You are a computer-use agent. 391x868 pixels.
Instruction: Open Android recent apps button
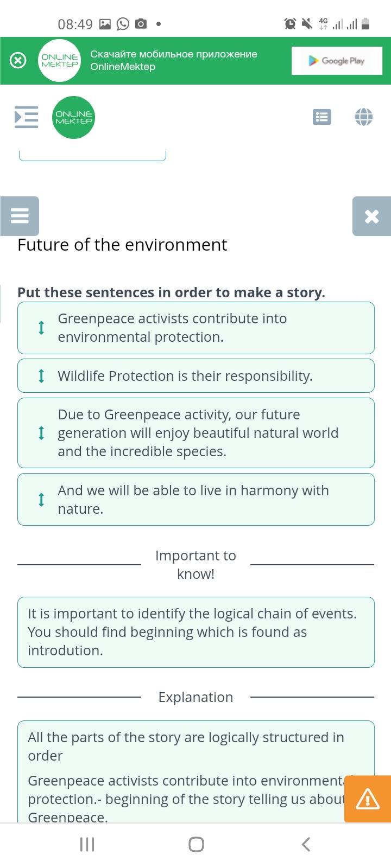(x=87, y=844)
